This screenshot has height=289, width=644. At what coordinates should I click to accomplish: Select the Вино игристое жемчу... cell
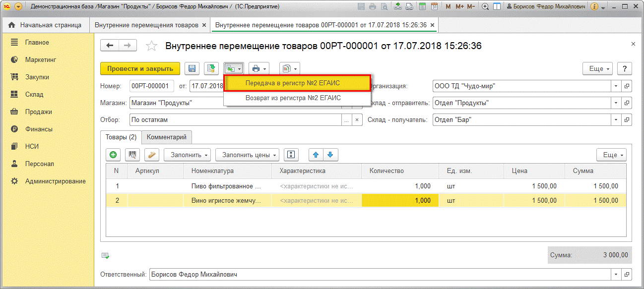pyautogui.click(x=227, y=200)
